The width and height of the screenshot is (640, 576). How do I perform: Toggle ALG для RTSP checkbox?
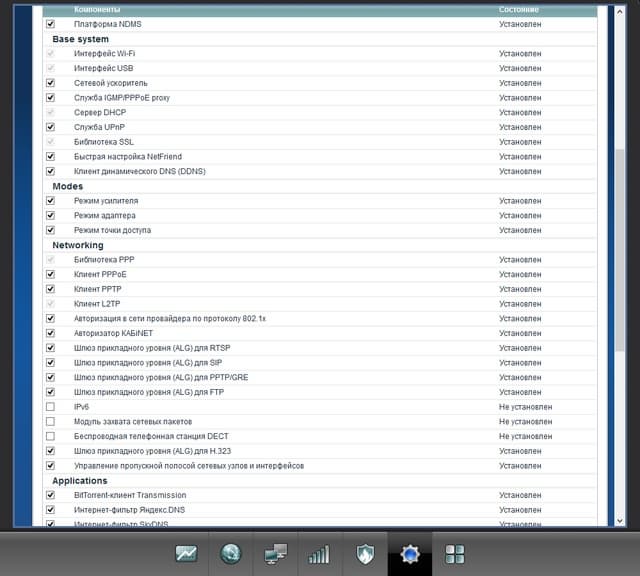50,348
